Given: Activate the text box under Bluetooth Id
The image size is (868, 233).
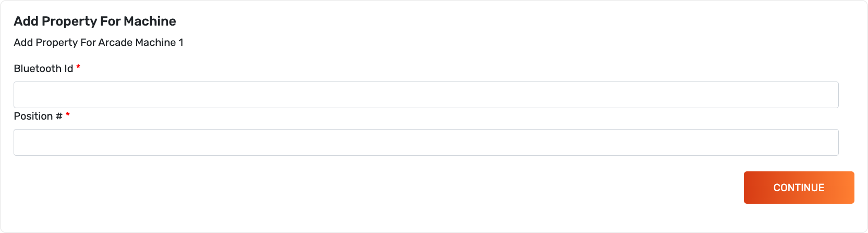Looking at the screenshot, I should point(426,95).
